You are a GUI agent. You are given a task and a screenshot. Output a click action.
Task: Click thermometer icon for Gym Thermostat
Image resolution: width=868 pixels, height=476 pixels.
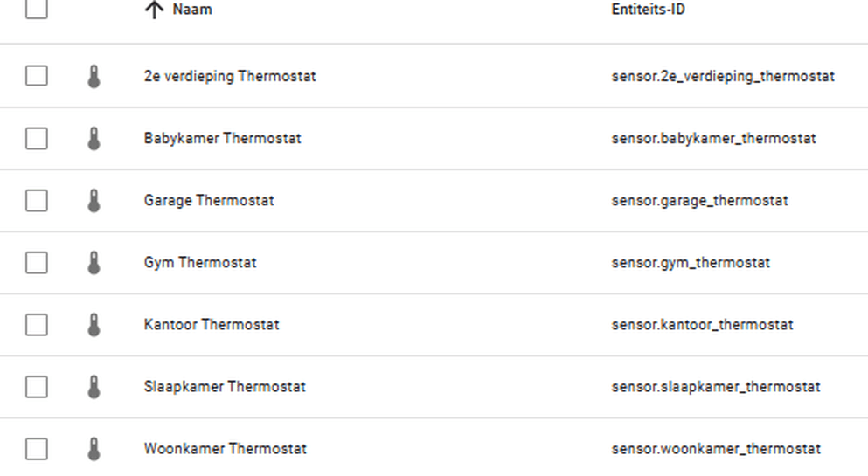tap(94, 263)
